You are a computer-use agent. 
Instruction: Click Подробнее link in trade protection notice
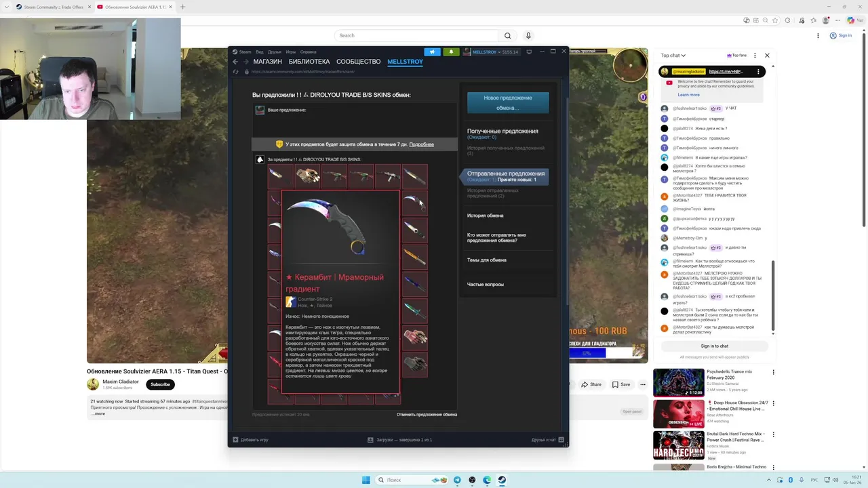pyautogui.click(x=421, y=144)
